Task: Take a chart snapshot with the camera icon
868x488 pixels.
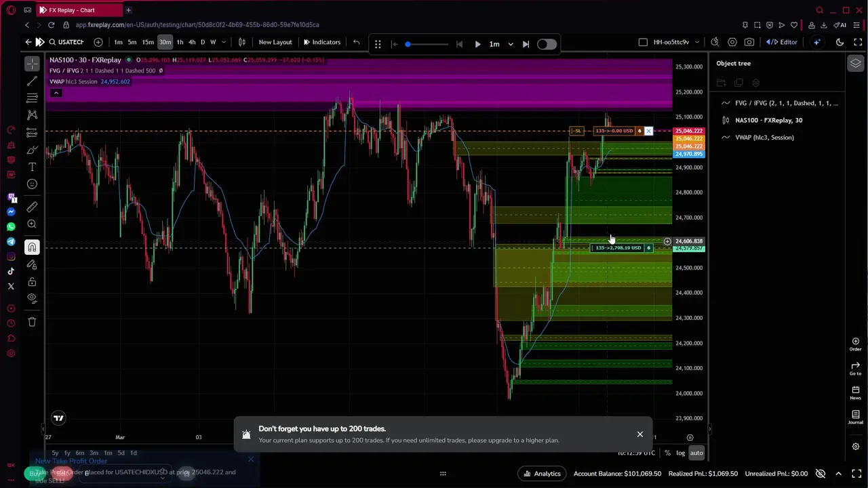Action: [749, 42]
